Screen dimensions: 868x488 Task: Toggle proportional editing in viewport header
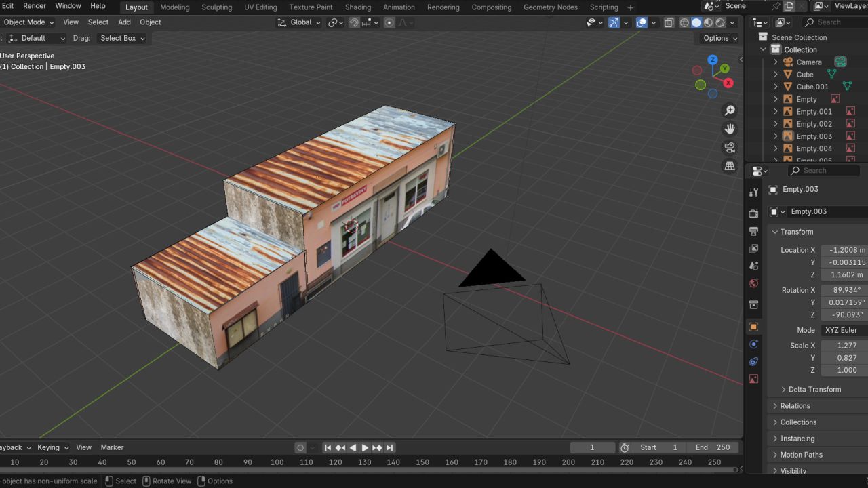pyautogui.click(x=389, y=22)
